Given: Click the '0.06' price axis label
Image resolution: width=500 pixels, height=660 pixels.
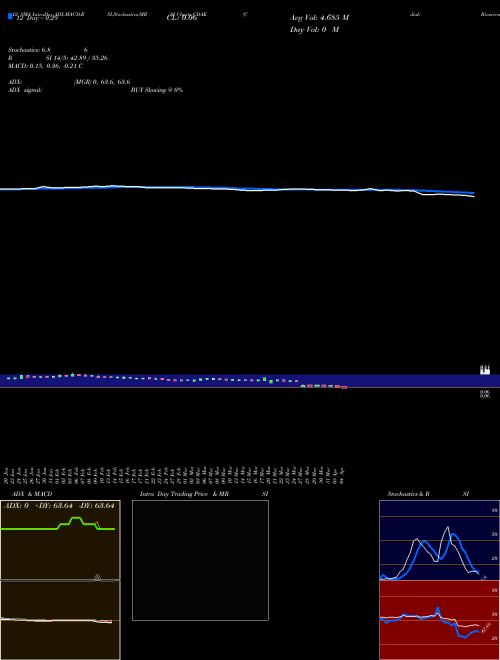Looking at the screenshot, I should click(485, 394).
